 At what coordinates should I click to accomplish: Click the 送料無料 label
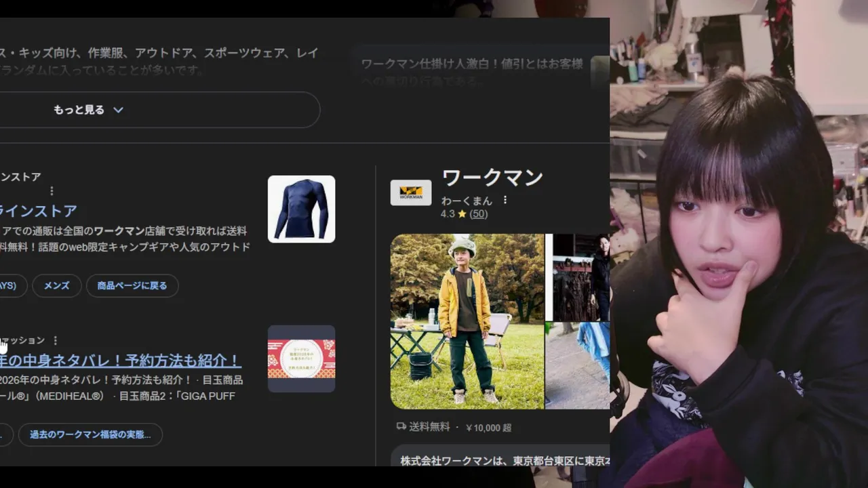pyautogui.click(x=429, y=427)
